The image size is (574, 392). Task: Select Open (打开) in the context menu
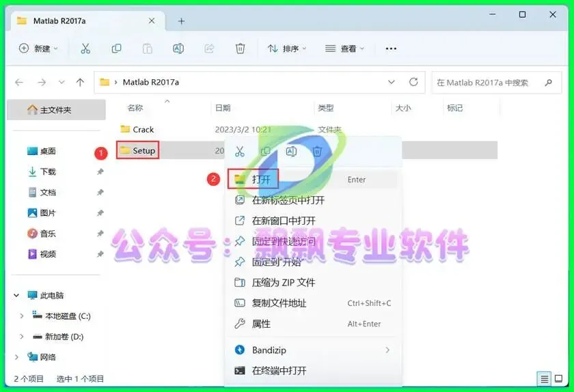coord(313,180)
